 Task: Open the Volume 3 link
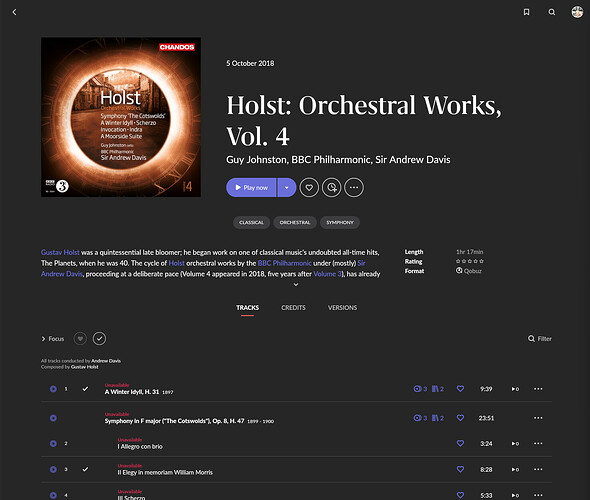(327, 274)
